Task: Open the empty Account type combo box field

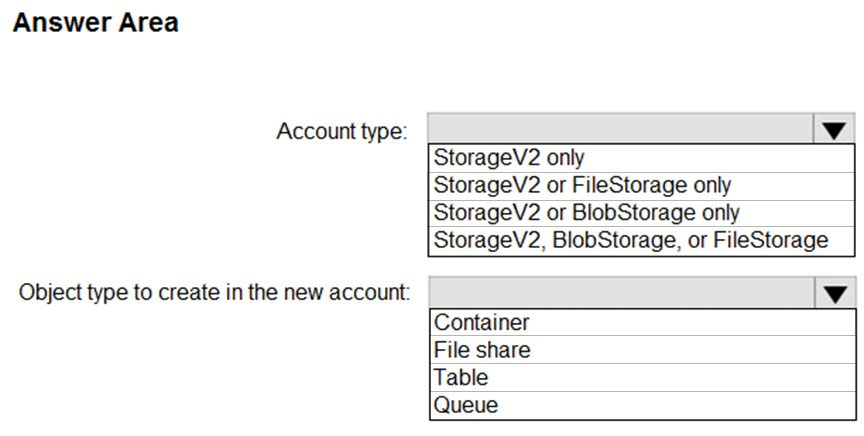Action: coord(622,131)
